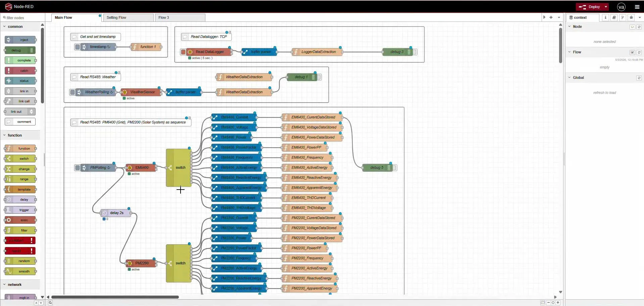Toggle the canvas navigator map view
644x306 pixels.
click(x=543, y=303)
